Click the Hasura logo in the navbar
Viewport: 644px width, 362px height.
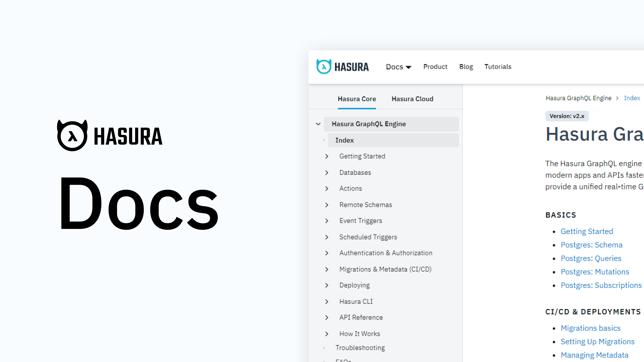(x=342, y=66)
